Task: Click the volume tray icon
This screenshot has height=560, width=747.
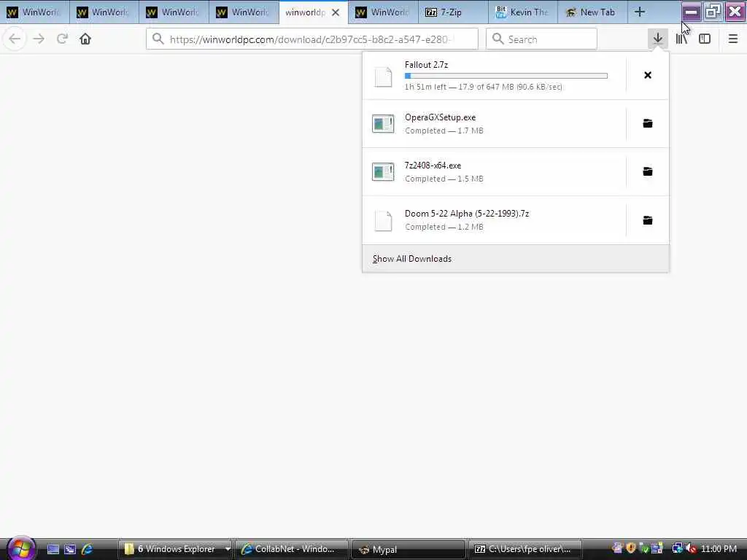Action: coord(691,548)
